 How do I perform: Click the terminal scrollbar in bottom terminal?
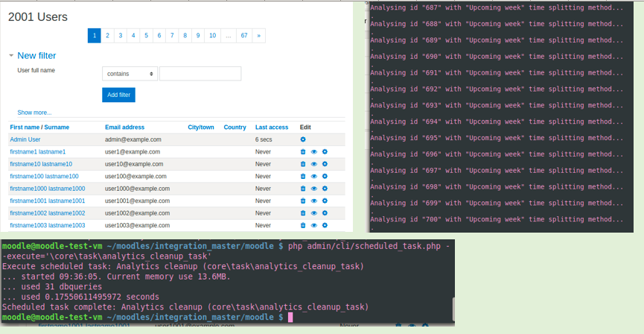pos(453,309)
